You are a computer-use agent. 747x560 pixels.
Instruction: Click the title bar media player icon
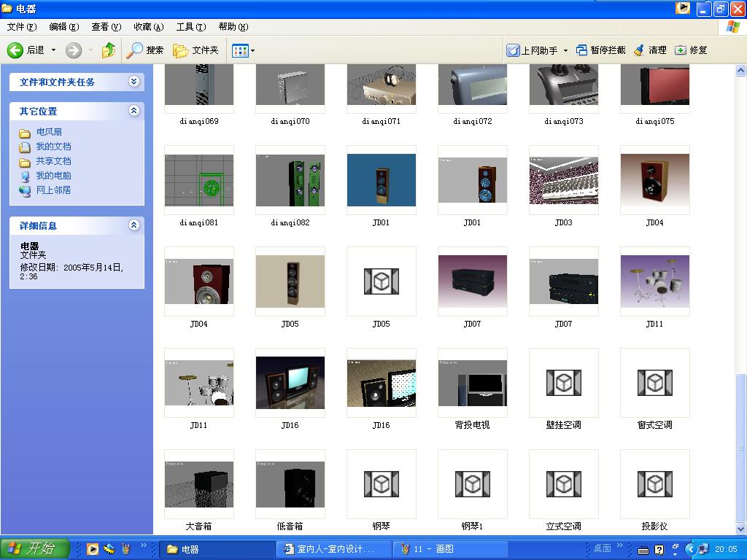click(x=683, y=8)
